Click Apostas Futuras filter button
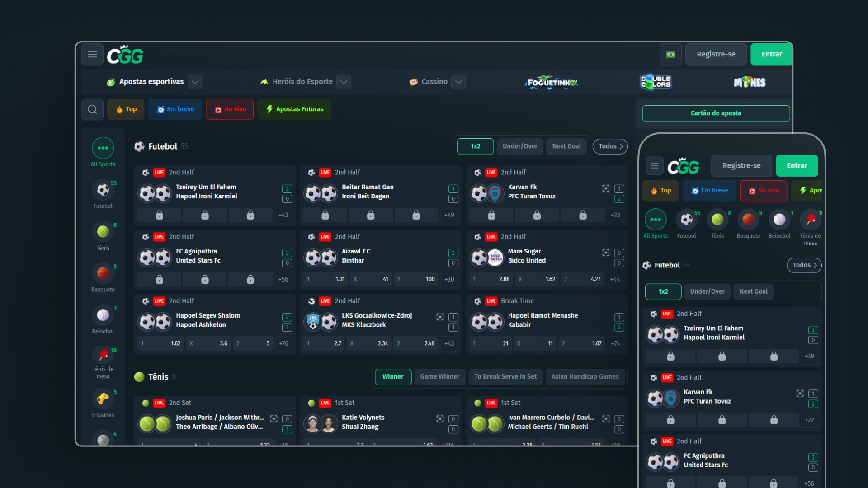Image resolution: width=868 pixels, height=488 pixels. tap(294, 109)
